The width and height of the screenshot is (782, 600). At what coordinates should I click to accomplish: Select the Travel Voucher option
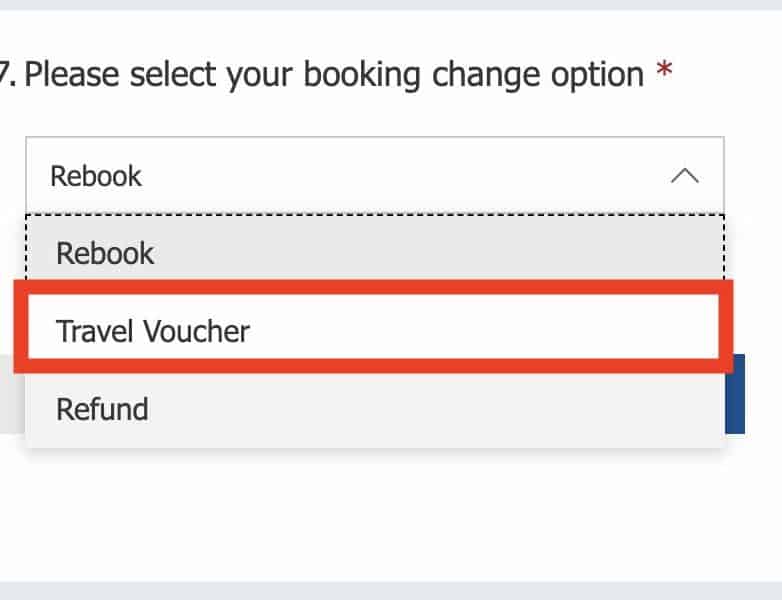(153, 331)
